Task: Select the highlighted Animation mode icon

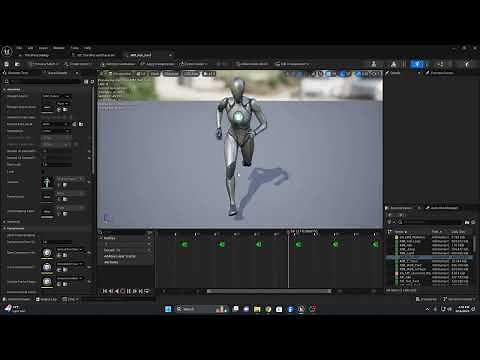Action: point(417,64)
